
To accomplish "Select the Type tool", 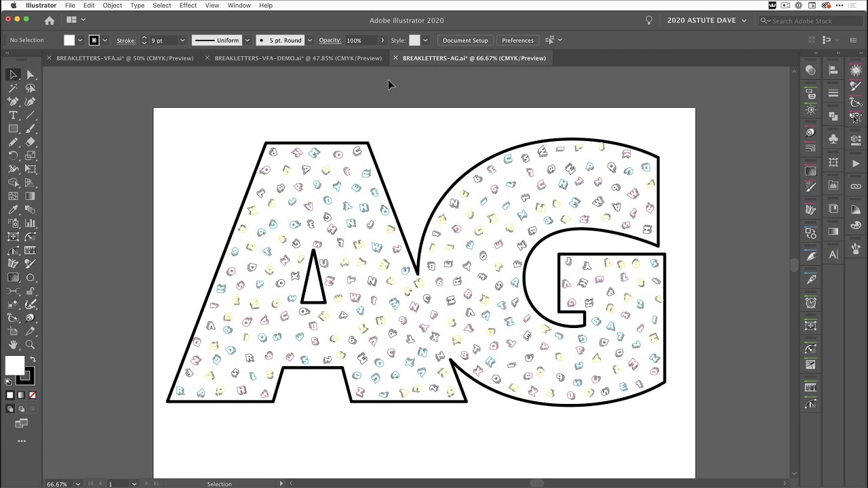I will click(x=14, y=115).
